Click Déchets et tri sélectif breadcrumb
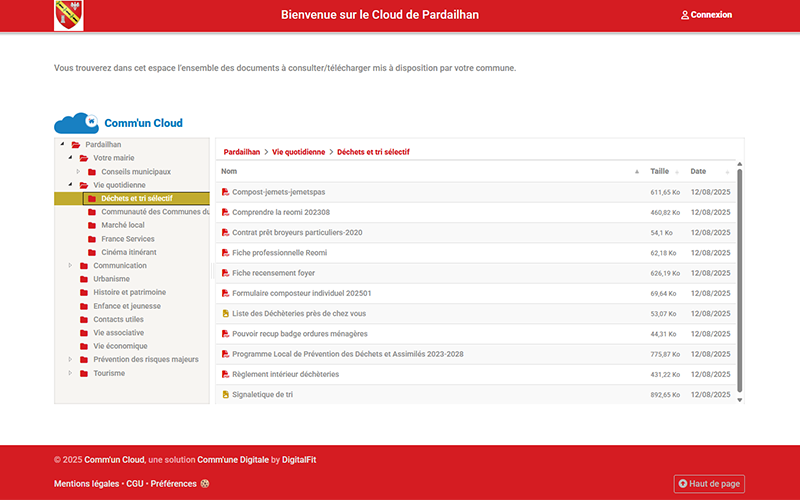This screenshot has height=500, width=800. (373, 152)
